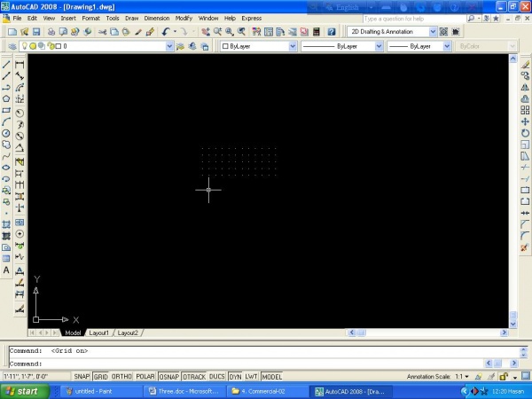Open the 2D Drafting & Annotation workspace dropdown
This screenshot has height=399, width=532.
(x=433, y=32)
